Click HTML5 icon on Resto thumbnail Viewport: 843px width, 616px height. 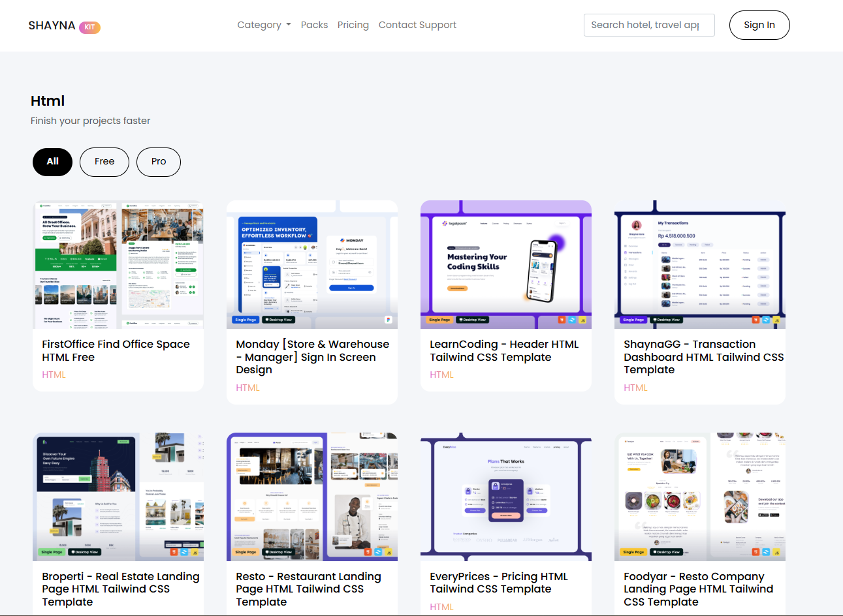tap(368, 552)
